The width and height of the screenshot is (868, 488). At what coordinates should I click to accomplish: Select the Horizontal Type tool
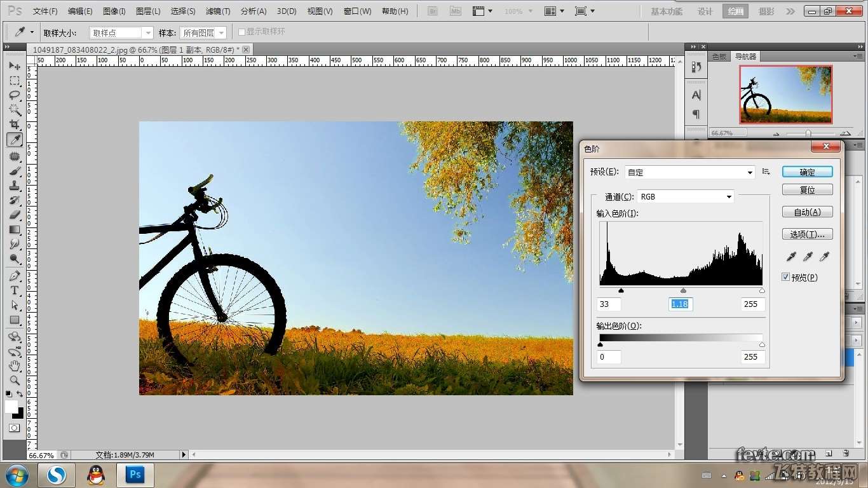[15, 290]
